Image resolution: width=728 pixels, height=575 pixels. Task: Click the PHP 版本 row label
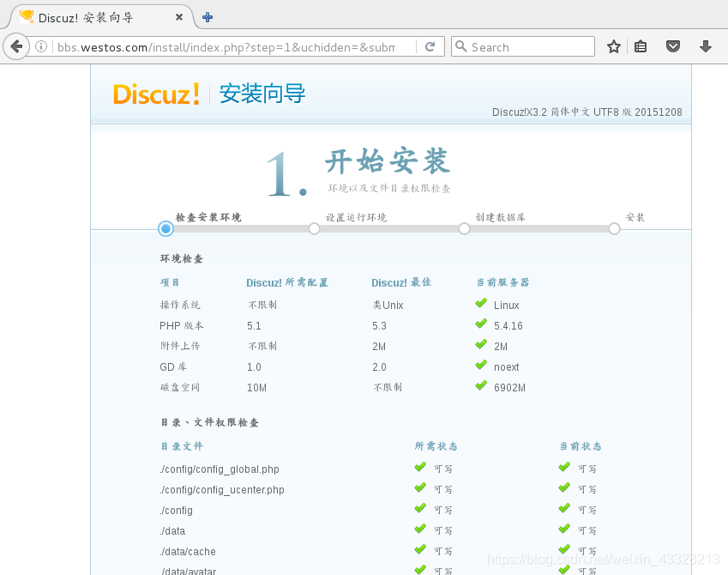click(x=182, y=326)
